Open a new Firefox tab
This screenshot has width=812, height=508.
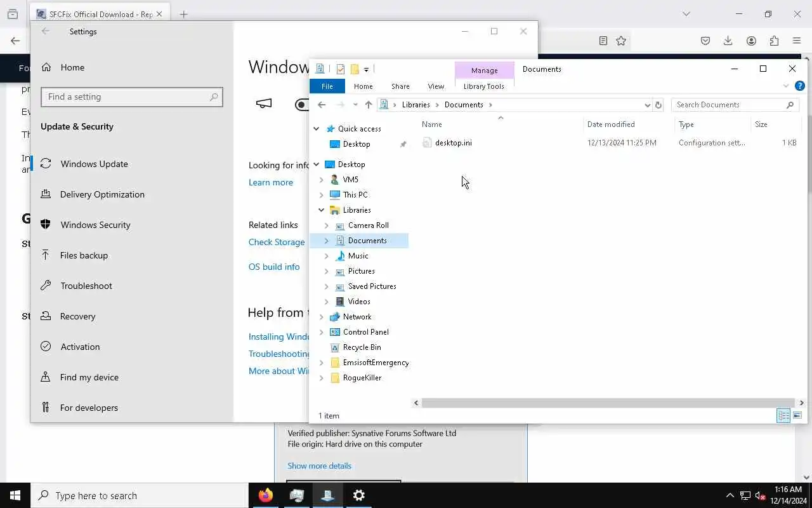coord(183,14)
